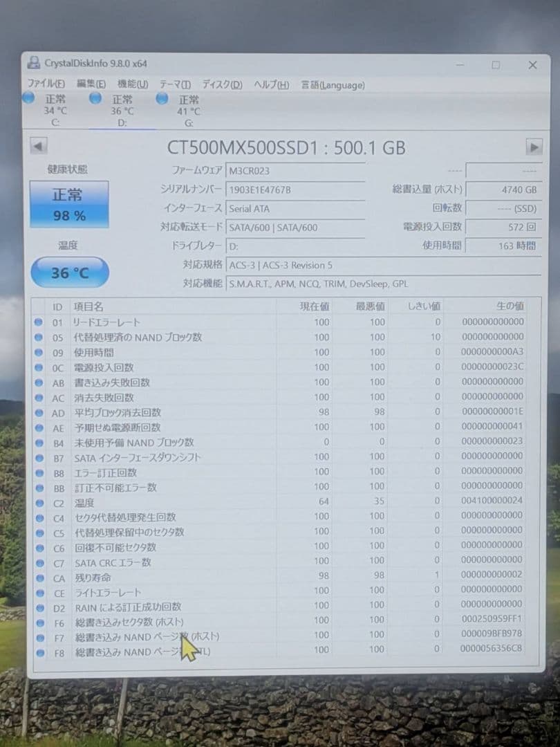Select the AE 予期せぬ電源断回数 row
Screen dimensions: 560x747
click(x=280, y=427)
